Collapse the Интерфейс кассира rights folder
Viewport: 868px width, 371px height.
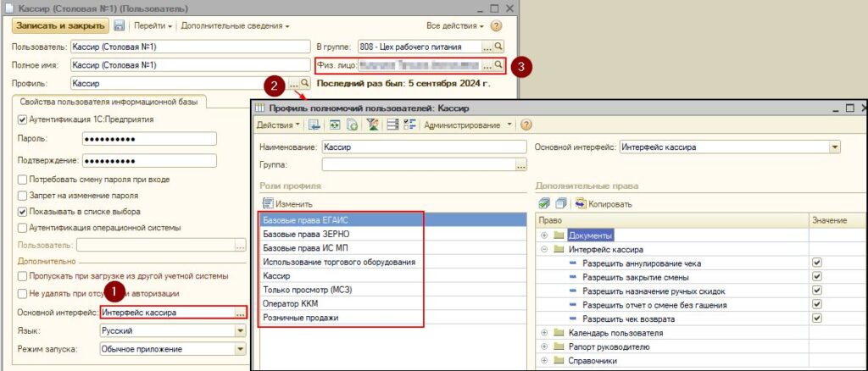(544, 250)
